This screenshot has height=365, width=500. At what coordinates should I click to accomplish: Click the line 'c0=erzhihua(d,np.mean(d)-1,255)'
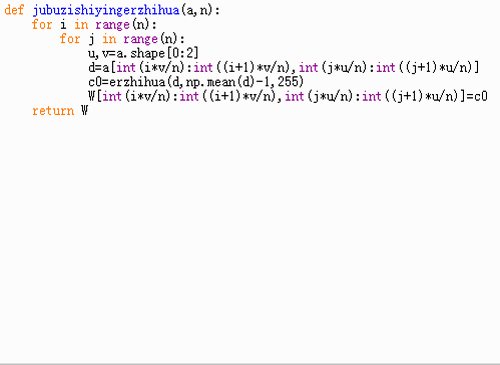196,82
